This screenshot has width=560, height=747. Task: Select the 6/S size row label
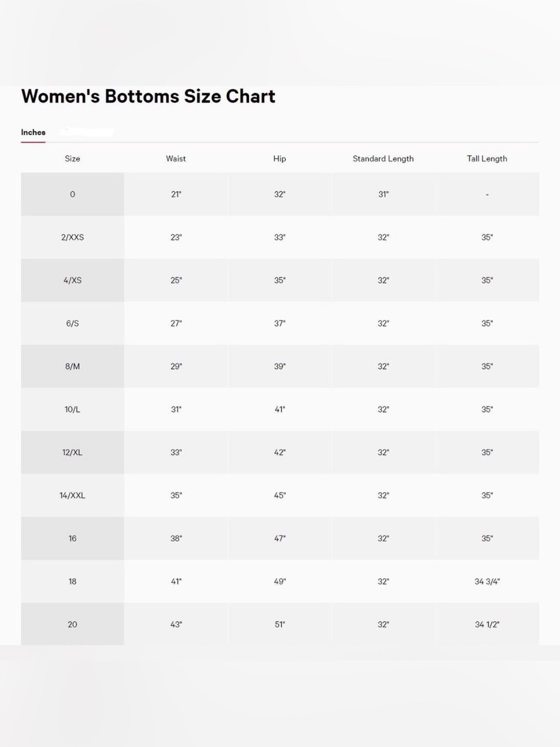tap(72, 323)
